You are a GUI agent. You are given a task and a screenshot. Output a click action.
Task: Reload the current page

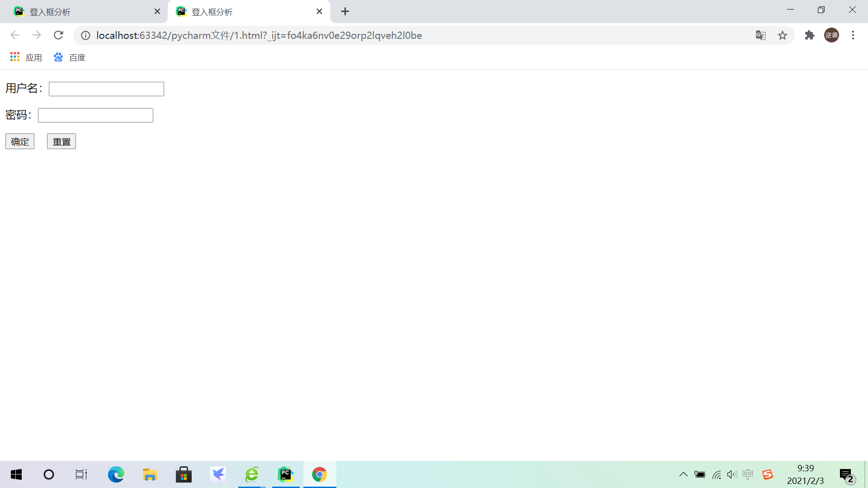pos(58,35)
